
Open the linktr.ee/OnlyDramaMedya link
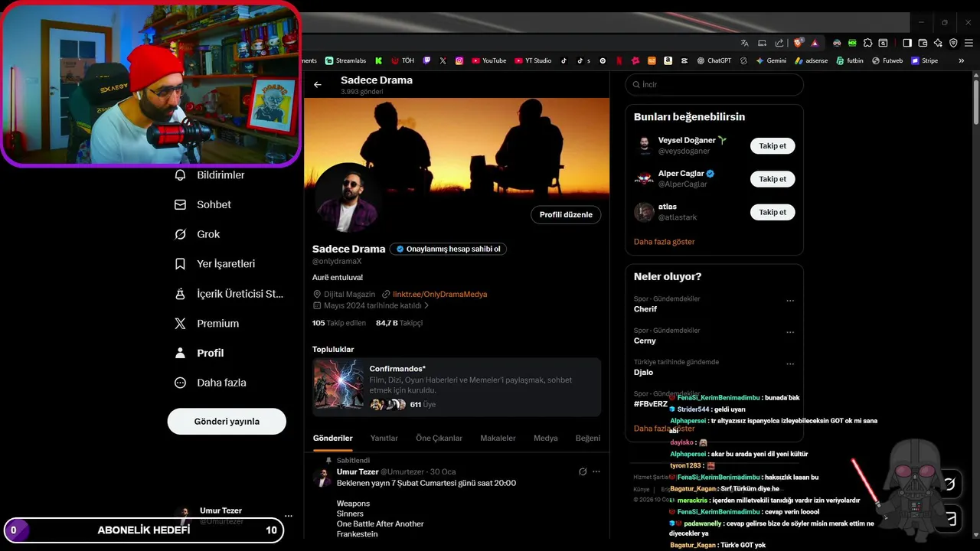439,294
